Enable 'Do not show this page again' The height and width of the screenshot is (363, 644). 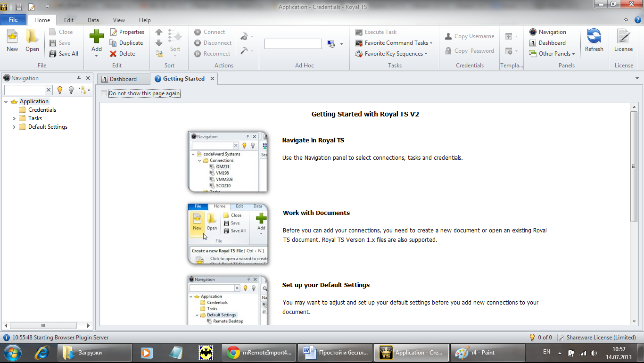coord(104,93)
